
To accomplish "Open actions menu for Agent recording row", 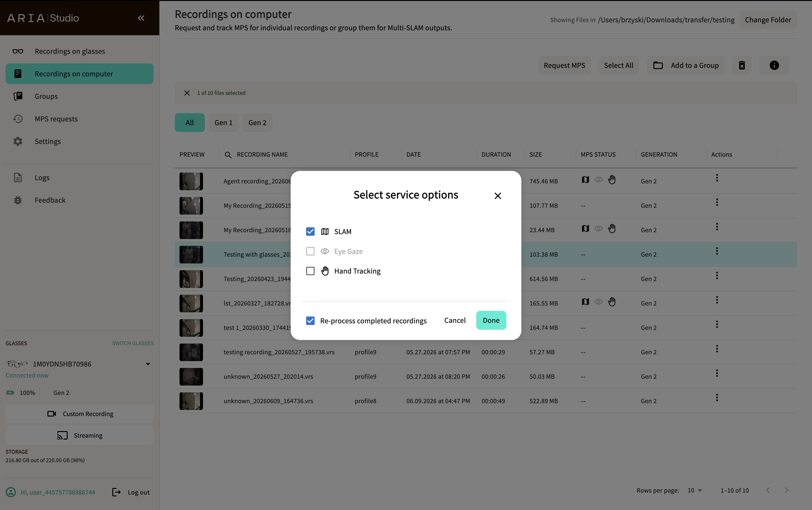I will point(717,178).
